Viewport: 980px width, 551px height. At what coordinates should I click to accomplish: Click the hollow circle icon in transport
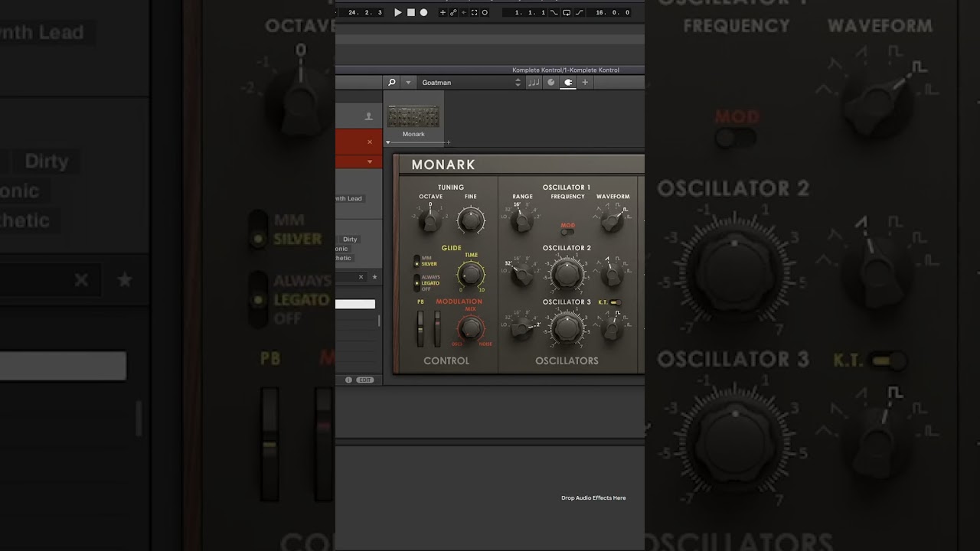pos(485,12)
